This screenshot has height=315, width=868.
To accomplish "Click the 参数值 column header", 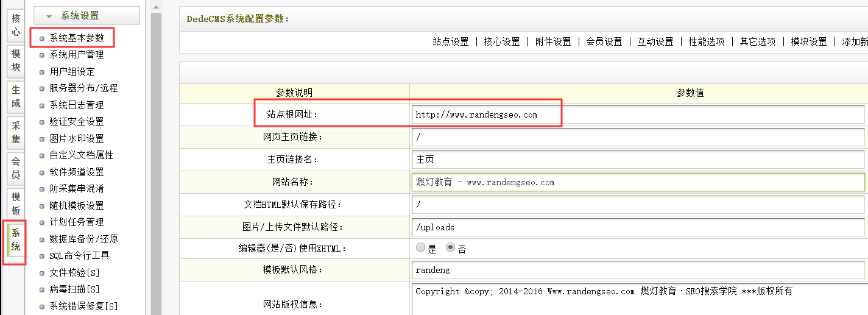I will coord(691,93).
